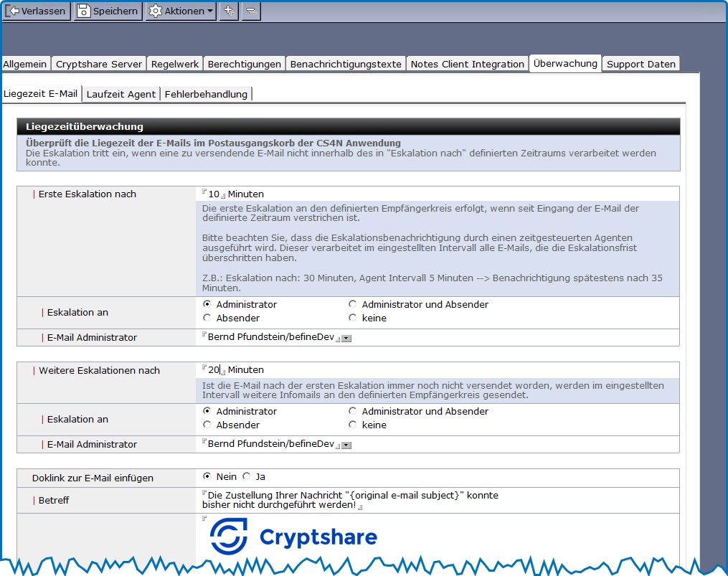Open the Aktionen dropdown menu
Screen dimensions: 728x576
click(x=181, y=11)
